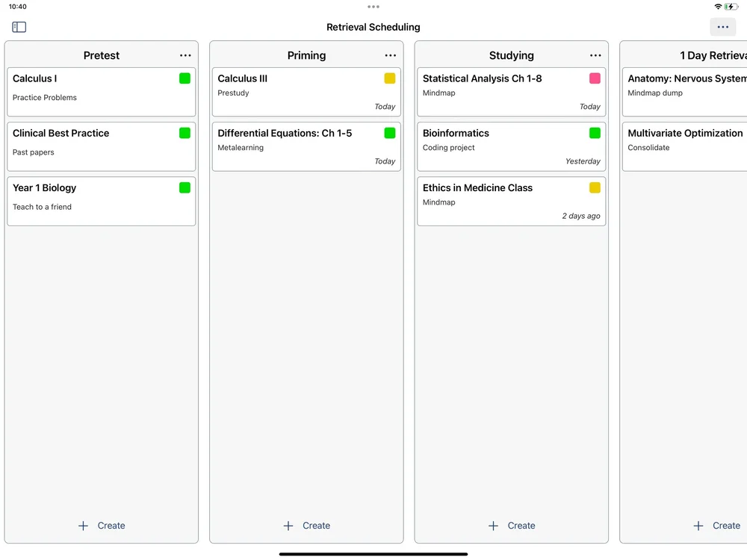
Task: Create a new card in Priming
Action: (306, 526)
